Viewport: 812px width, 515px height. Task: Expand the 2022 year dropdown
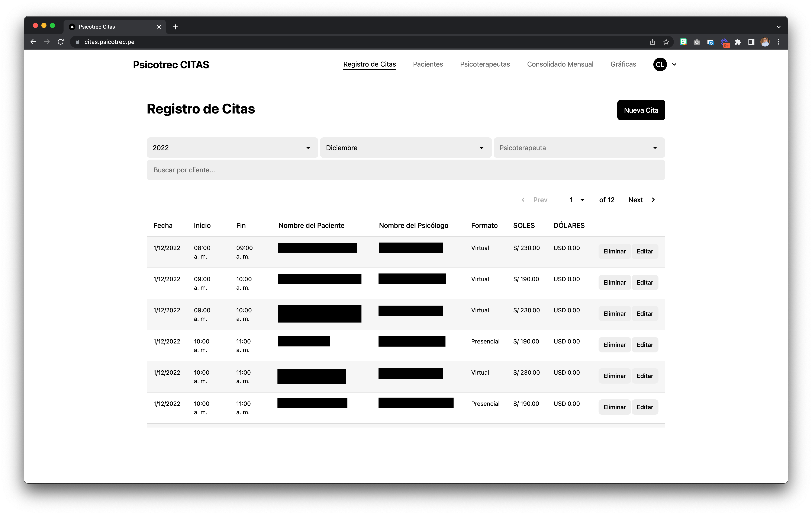[232, 148]
